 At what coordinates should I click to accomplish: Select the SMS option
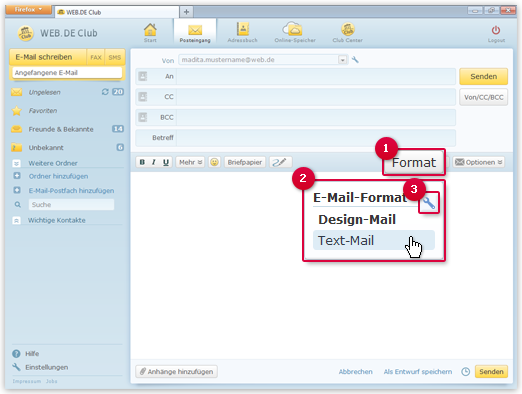(x=115, y=57)
